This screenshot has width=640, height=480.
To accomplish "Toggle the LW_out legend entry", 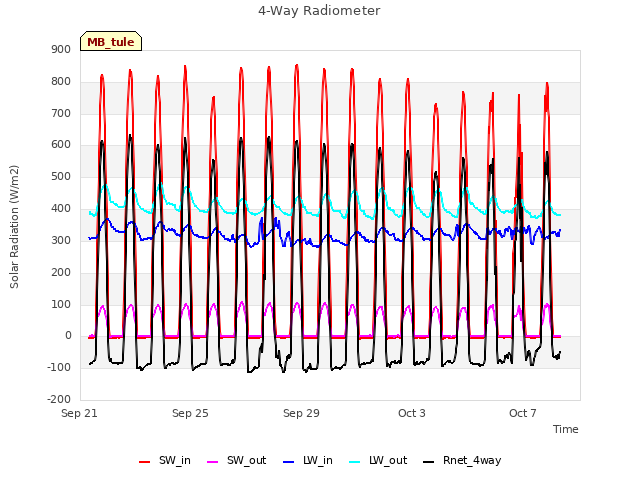I will click(x=378, y=460).
